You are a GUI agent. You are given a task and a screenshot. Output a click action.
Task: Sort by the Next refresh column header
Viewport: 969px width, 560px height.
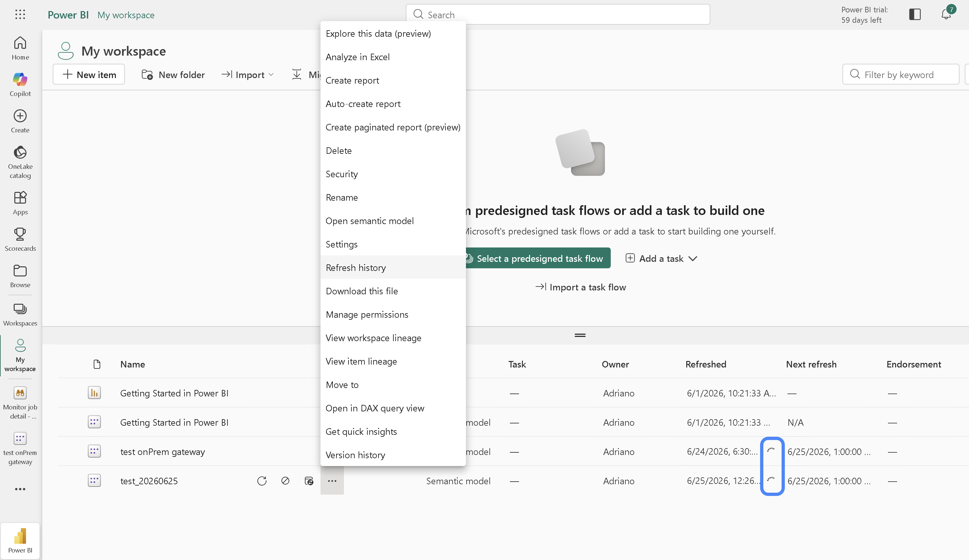(811, 364)
